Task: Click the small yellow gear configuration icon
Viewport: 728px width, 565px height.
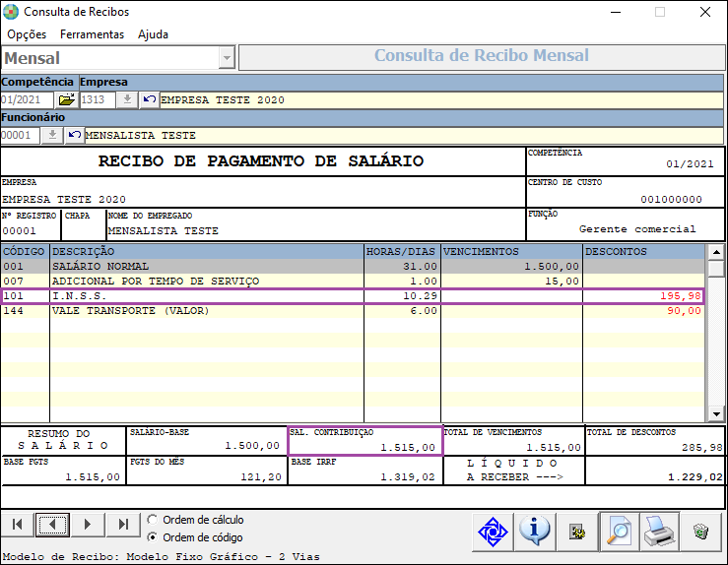Action: pos(577,532)
